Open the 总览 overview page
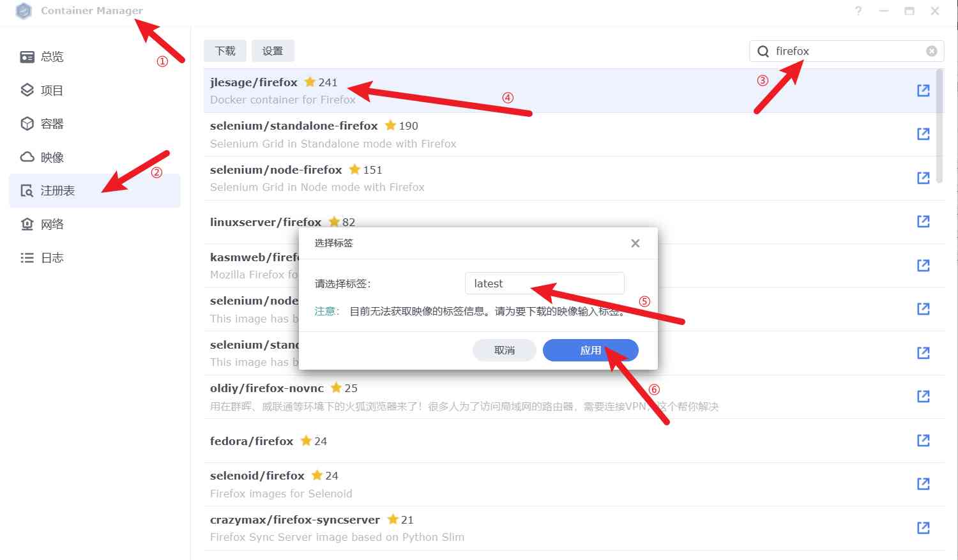Screen dimensions: 958x560 pyautogui.click(x=95, y=57)
